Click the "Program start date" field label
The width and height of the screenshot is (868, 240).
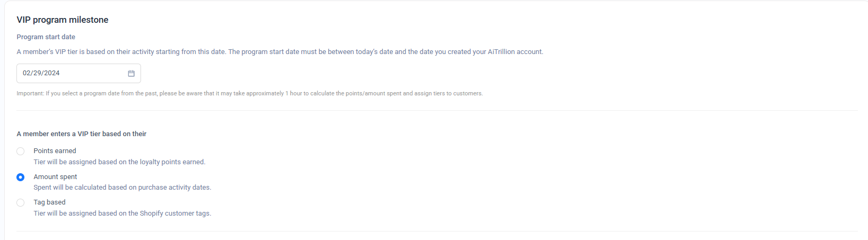(46, 37)
